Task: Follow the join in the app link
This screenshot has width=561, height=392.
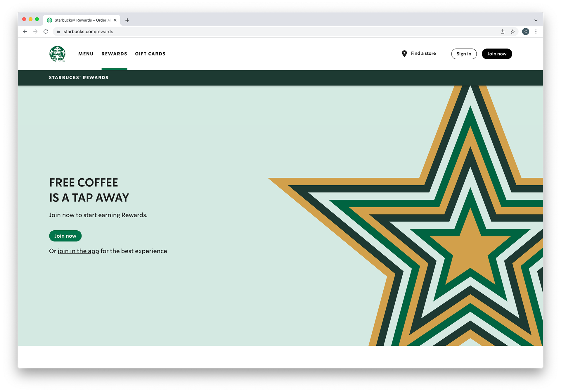Action: (x=78, y=251)
